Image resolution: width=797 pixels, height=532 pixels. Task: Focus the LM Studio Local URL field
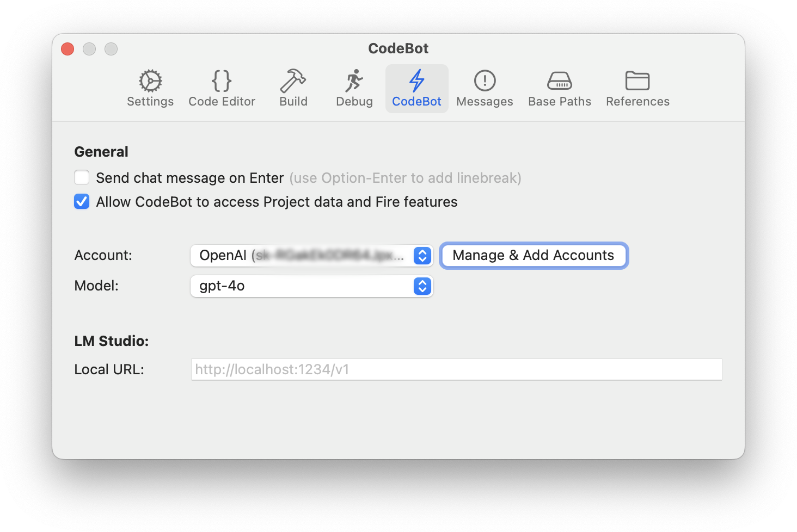tap(456, 369)
